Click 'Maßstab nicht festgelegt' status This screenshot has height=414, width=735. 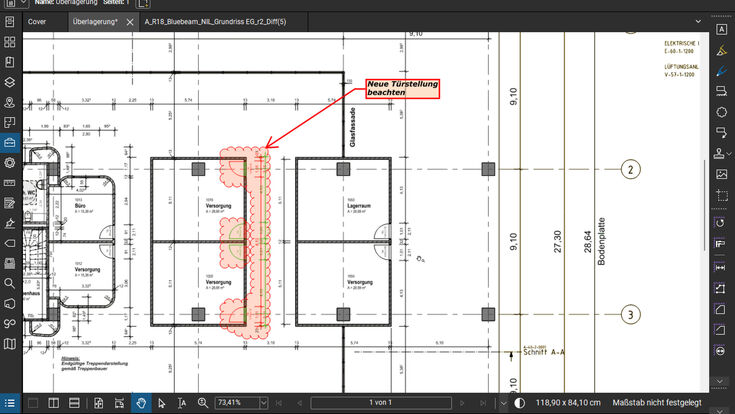(657, 403)
